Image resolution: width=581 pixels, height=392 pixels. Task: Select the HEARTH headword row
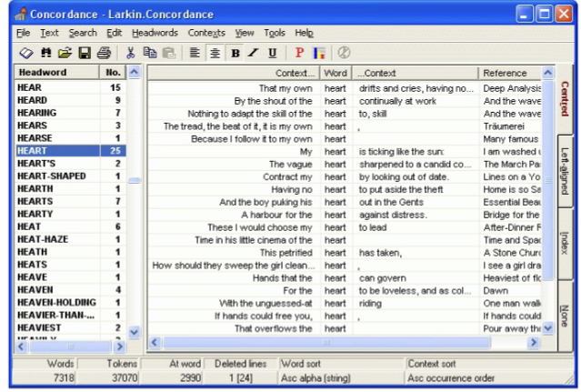click(70, 188)
